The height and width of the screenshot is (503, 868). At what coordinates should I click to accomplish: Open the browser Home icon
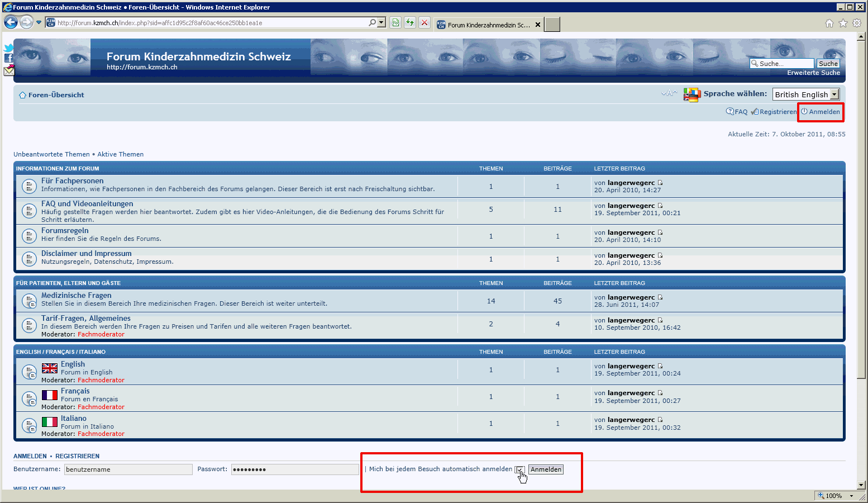pos(829,23)
